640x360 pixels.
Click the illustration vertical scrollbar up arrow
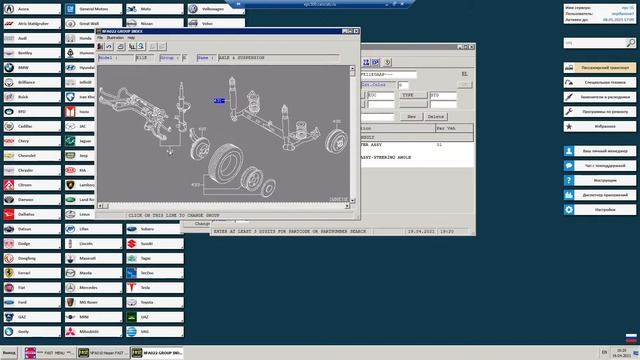point(353,69)
